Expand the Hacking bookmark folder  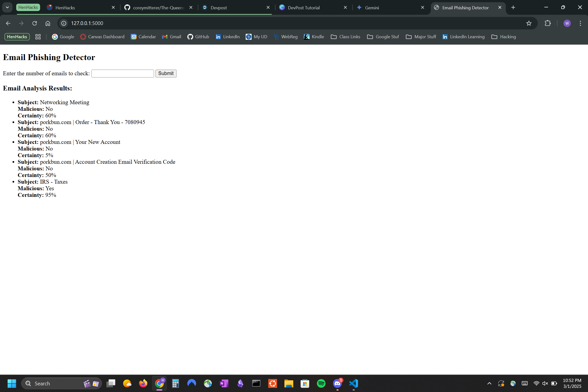[x=503, y=37]
